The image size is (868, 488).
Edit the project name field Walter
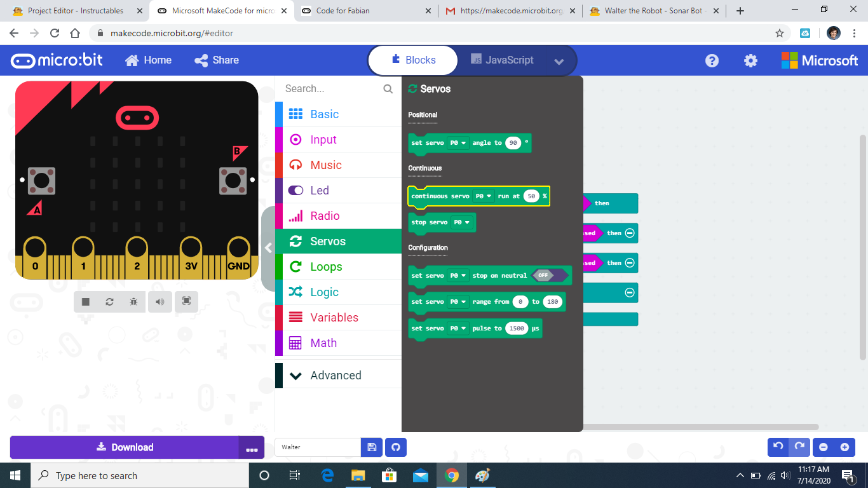click(318, 447)
